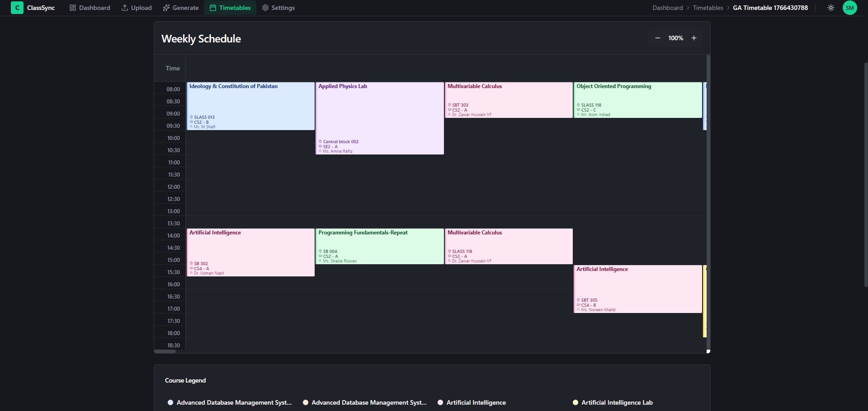
Task: Click GA Timetable 1766430788 breadcrumb
Action: point(770,8)
